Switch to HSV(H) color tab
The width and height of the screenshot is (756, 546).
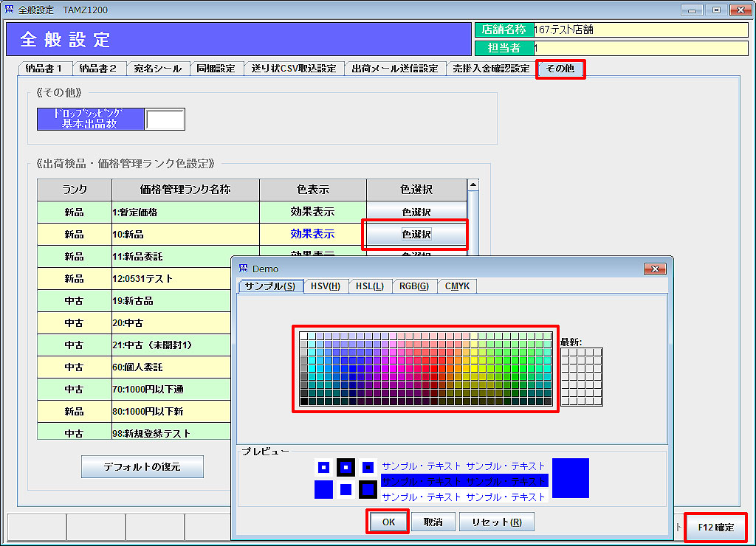[x=325, y=286]
